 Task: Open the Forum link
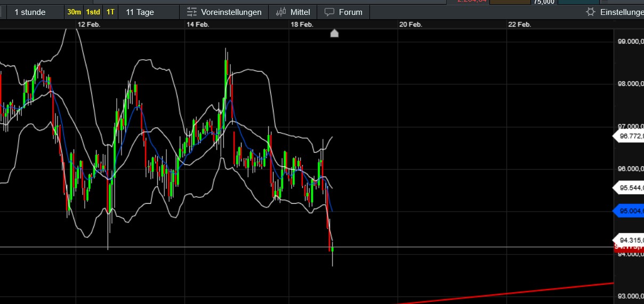(x=350, y=12)
